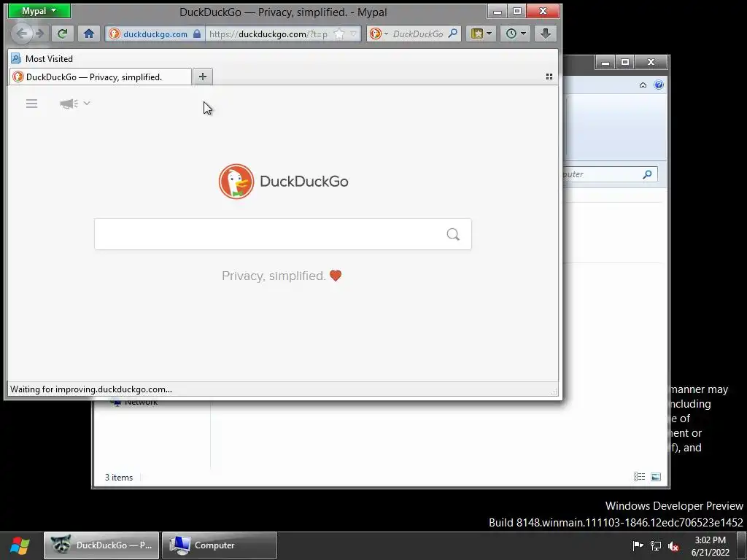Screen dimensions: 747x560
Task: Open the muted volume tray icon
Action: (673, 545)
